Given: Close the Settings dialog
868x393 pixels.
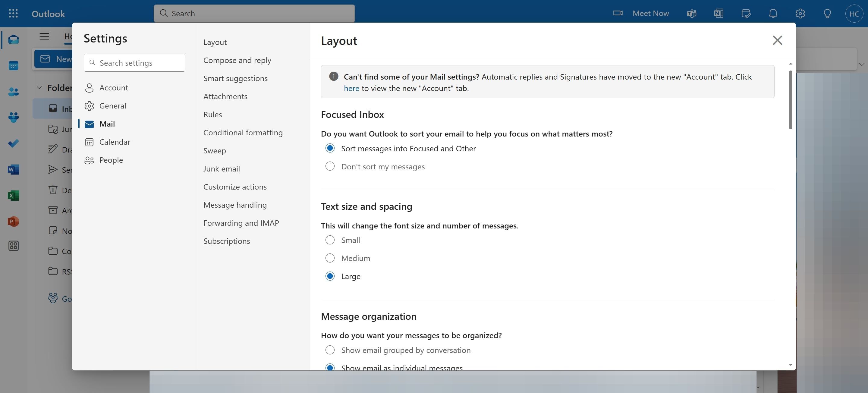Looking at the screenshot, I should point(777,40).
